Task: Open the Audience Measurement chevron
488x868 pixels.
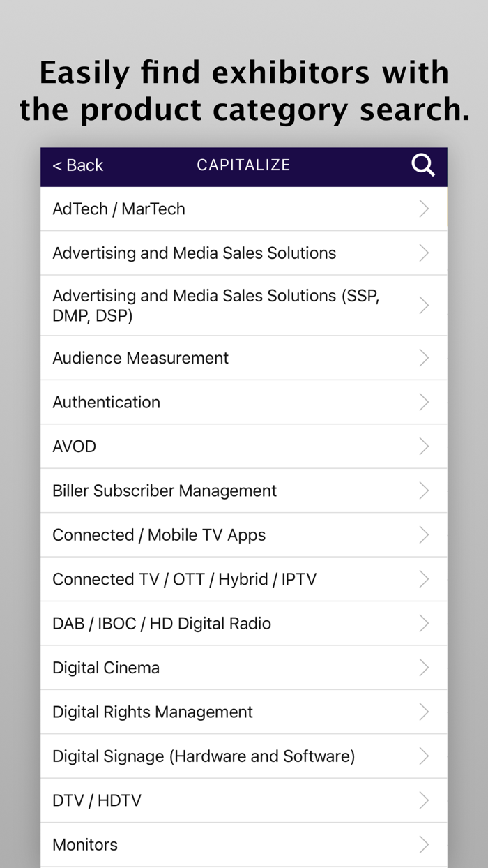Action: point(424,357)
